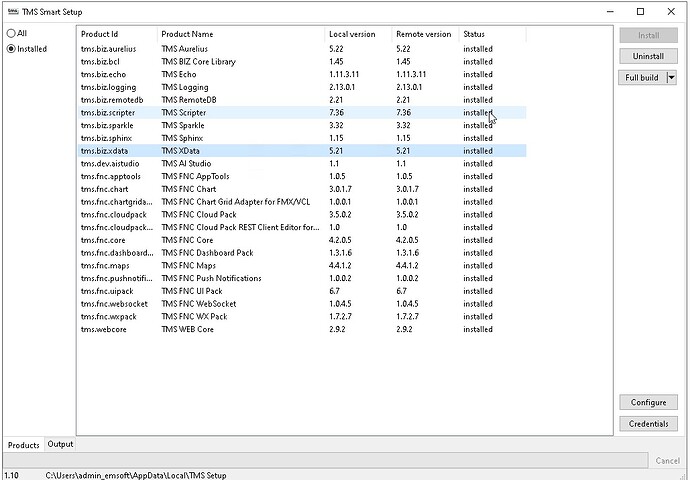The image size is (690, 480).
Task: Click the Remote version column header
Action: click(x=423, y=34)
